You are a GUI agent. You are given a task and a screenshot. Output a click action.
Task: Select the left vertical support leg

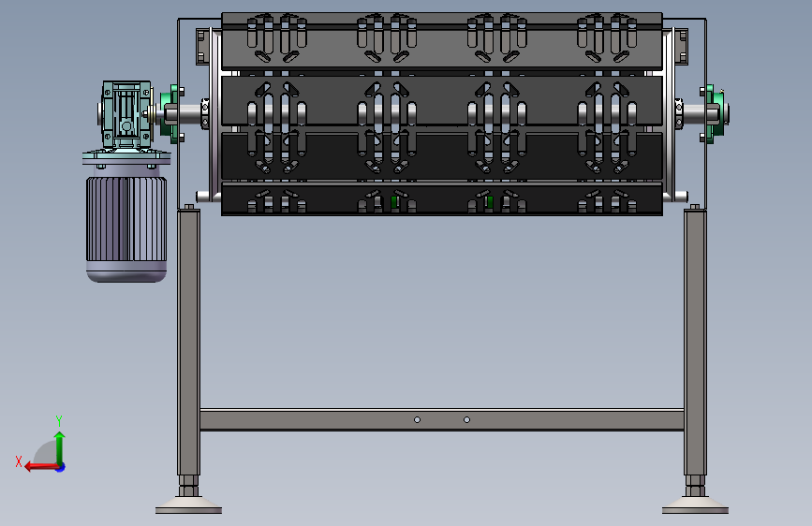188,342
